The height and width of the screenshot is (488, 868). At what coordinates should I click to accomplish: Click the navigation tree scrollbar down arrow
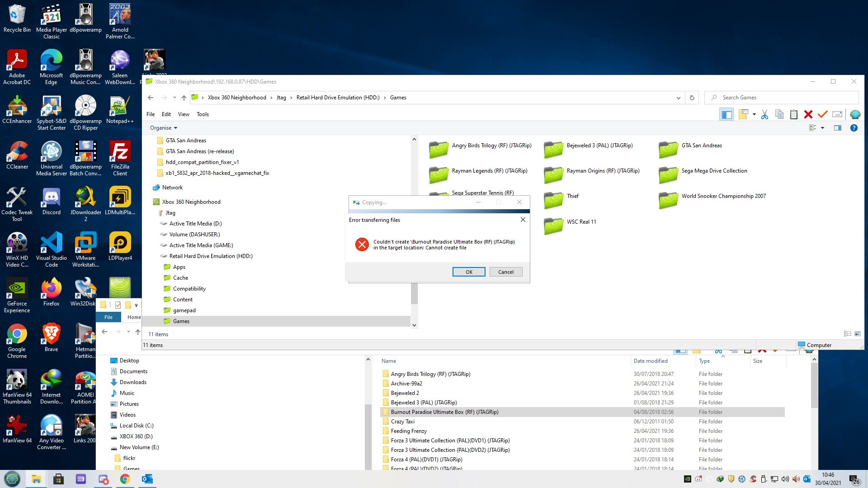point(414,325)
